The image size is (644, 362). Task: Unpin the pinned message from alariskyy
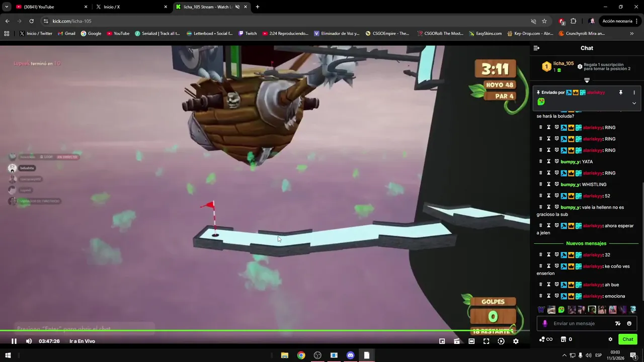pyautogui.click(x=620, y=93)
